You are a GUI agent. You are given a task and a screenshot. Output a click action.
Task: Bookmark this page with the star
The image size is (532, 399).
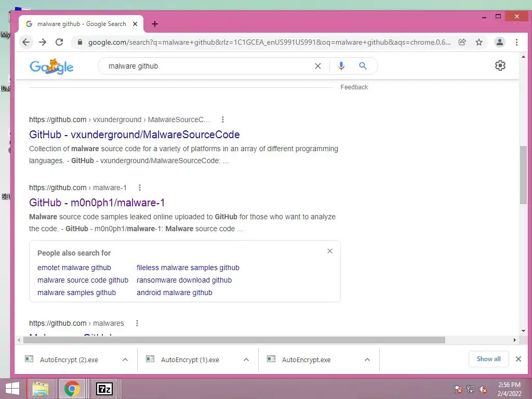(479, 42)
